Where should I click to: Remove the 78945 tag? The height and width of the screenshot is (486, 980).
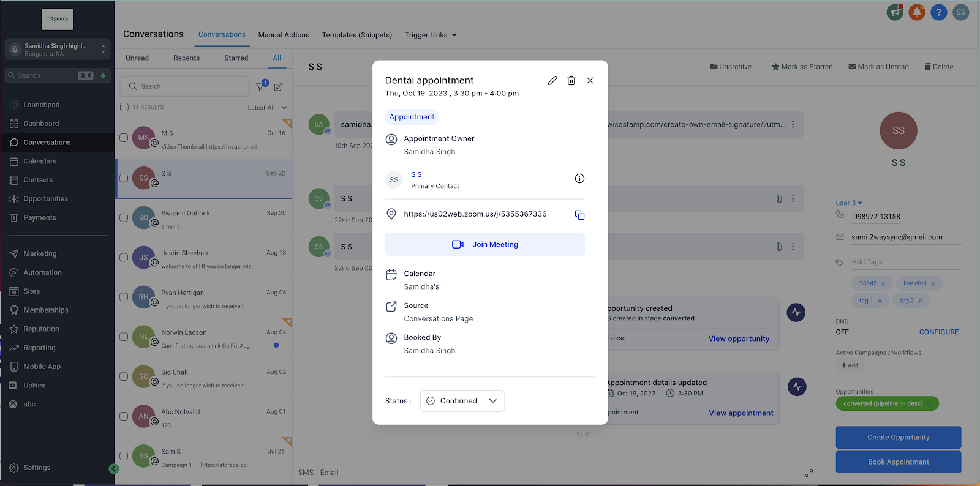click(x=883, y=283)
